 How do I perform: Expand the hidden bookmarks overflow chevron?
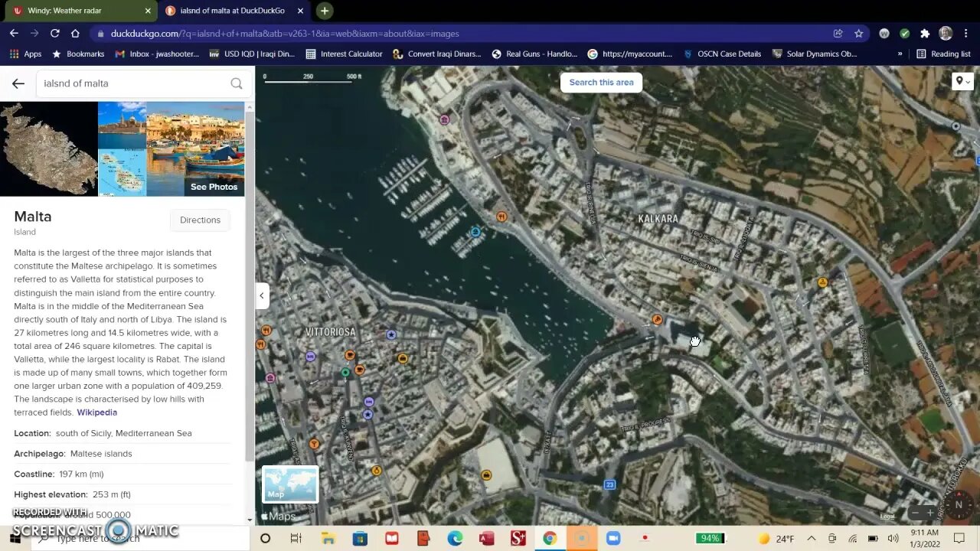[x=900, y=54]
